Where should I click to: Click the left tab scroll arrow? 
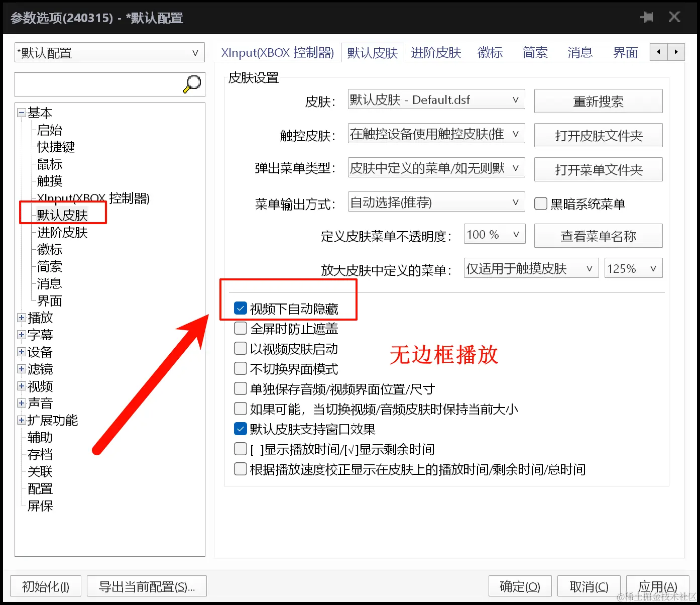[658, 52]
